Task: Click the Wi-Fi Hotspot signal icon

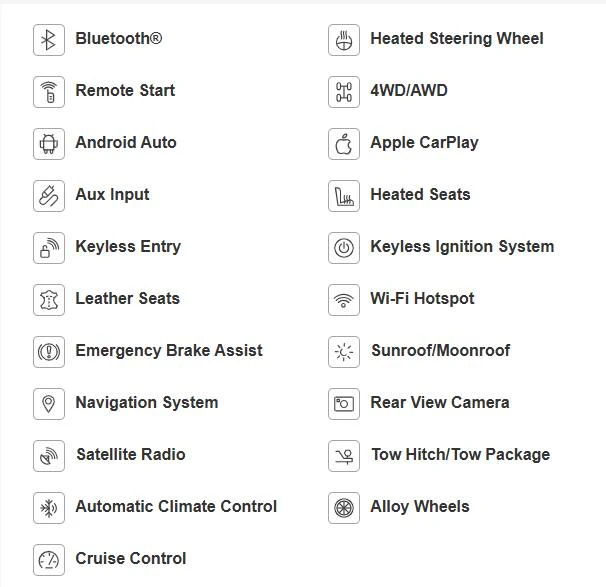Action: [x=344, y=300]
